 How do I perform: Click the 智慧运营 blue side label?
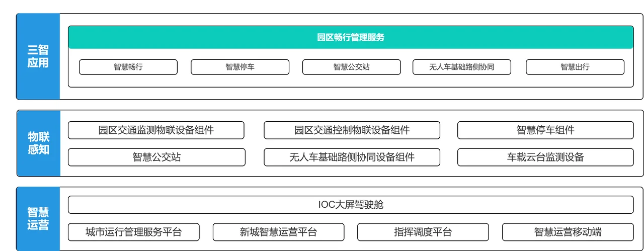pyautogui.click(x=38, y=219)
